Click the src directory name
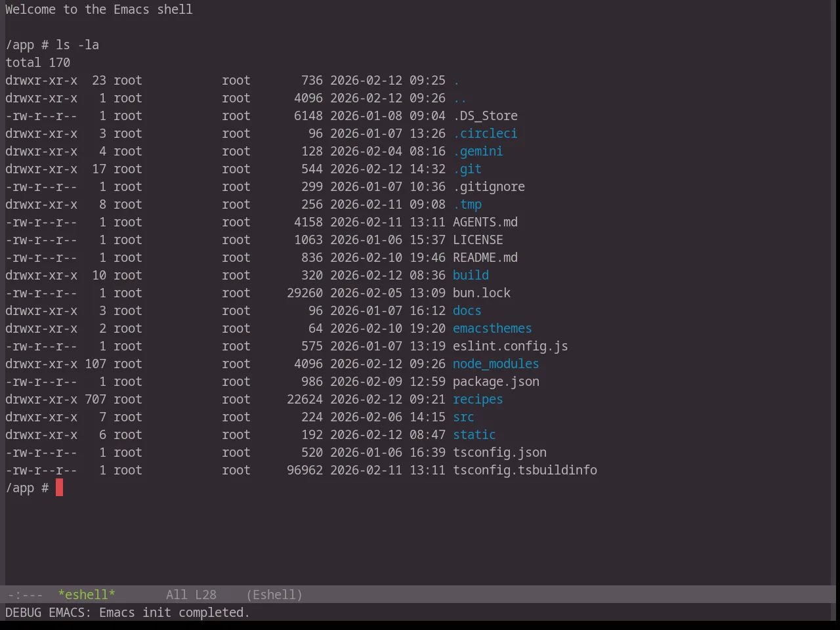 463,417
